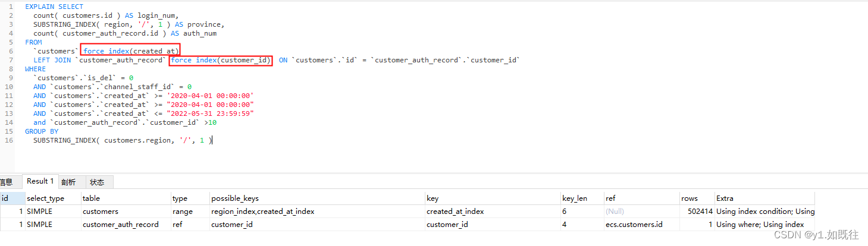868x246 pixels.
Task: Open the 剖析 tab
Action: (68, 182)
